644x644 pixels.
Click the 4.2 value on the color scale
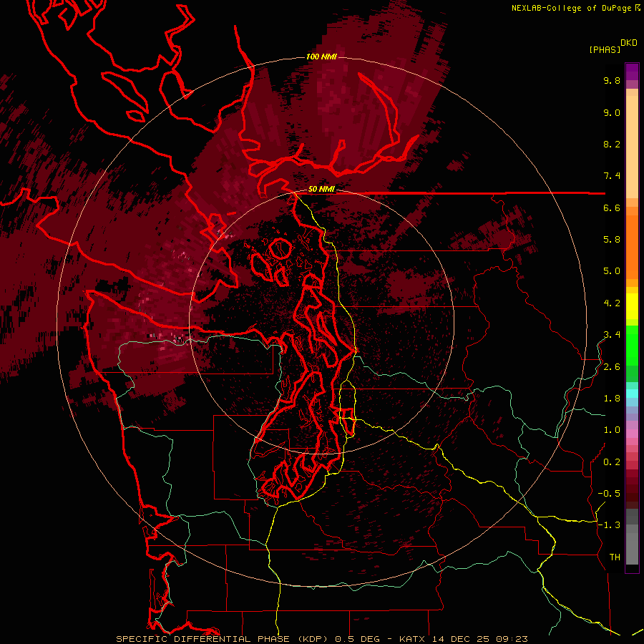point(612,303)
